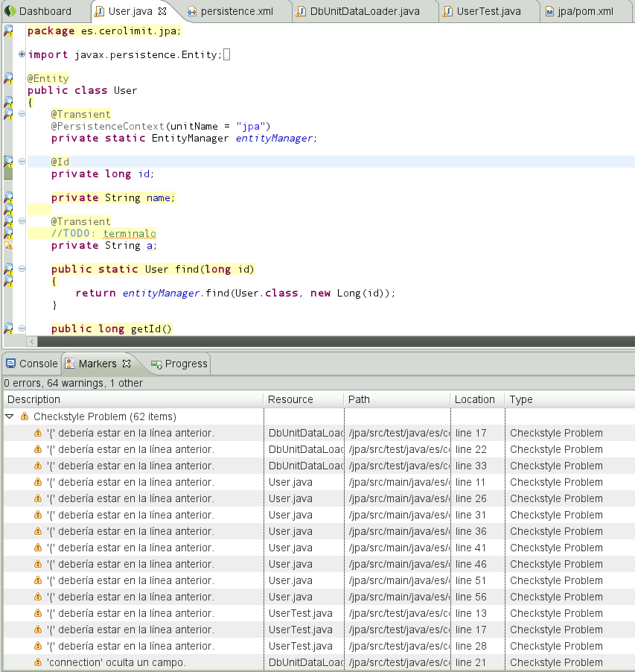Select marker row User.java line 51
The image size is (635, 672).
click(319, 580)
